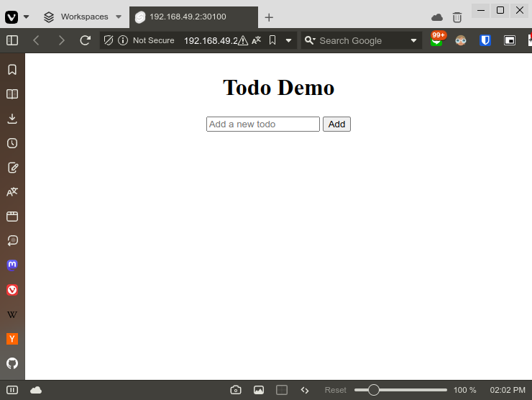
Task: Open the Vivaldi main menu
Action: click(17, 17)
